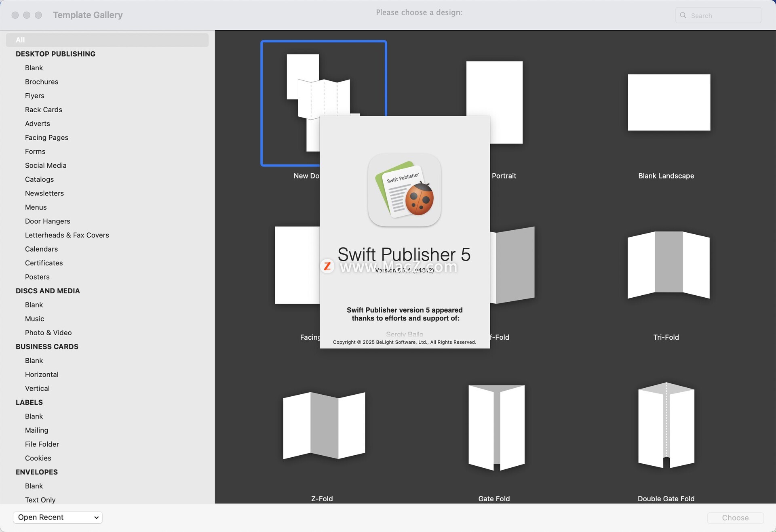776x532 pixels.
Task: Select the All category
Action: (x=20, y=40)
